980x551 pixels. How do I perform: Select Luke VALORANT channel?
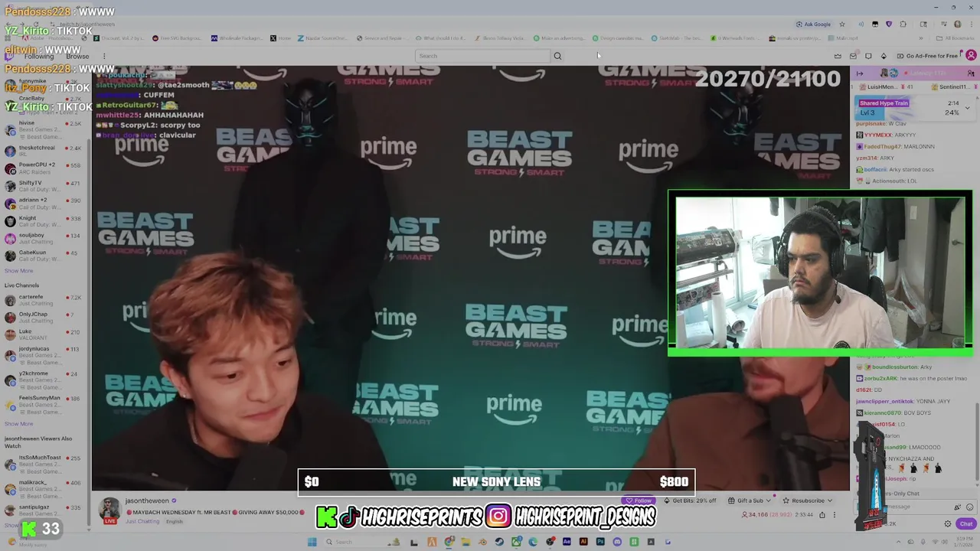44,334
